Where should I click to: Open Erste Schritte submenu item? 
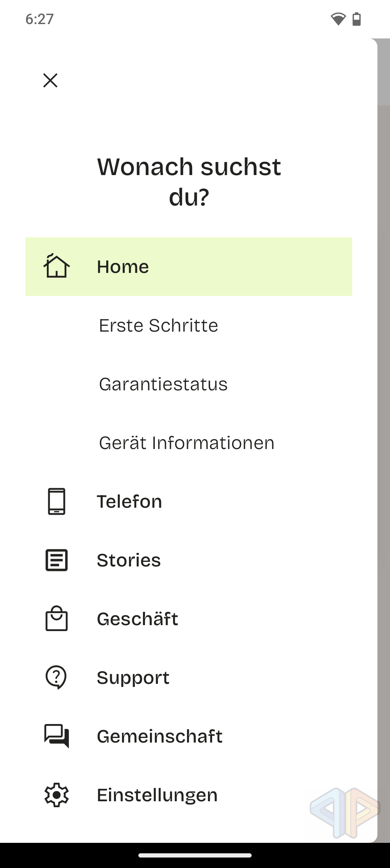pos(158,325)
